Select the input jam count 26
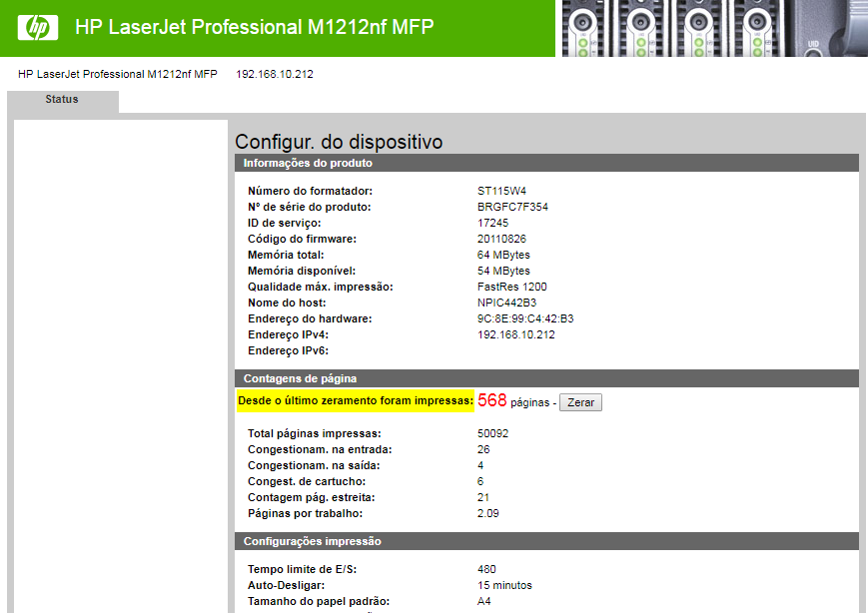The height and width of the screenshot is (613, 868). (483, 450)
